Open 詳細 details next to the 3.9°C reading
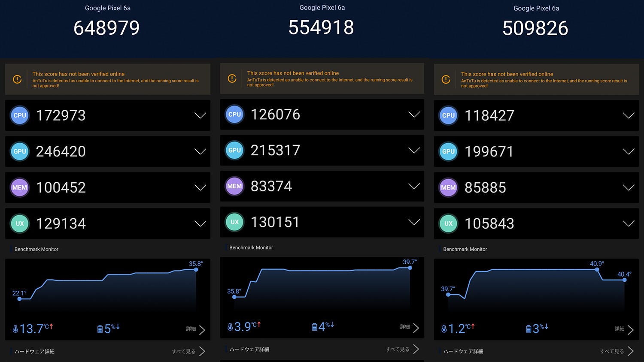Image resolution: width=644 pixels, height=362 pixels. 410,327
